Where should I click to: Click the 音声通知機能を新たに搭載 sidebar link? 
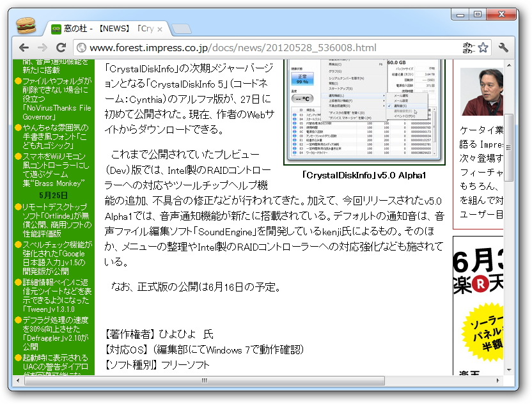point(54,66)
